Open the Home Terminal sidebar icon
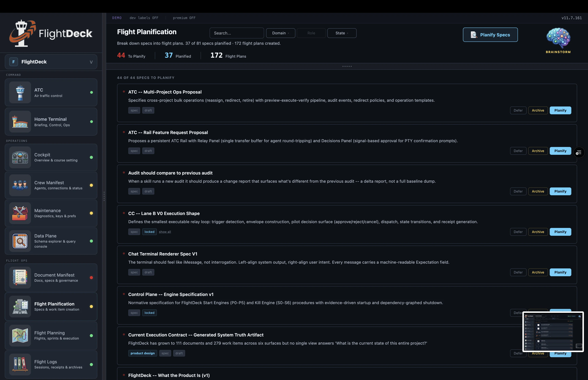This screenshot has height=380, width=588. click(x=20, y=122)
